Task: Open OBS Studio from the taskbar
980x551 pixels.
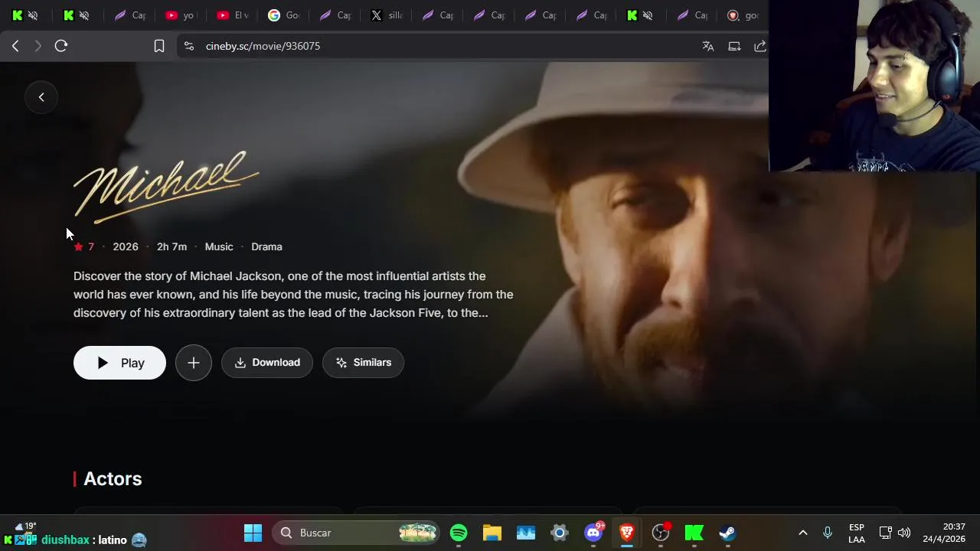Action: pyautogui.click(x=661, y=533)
